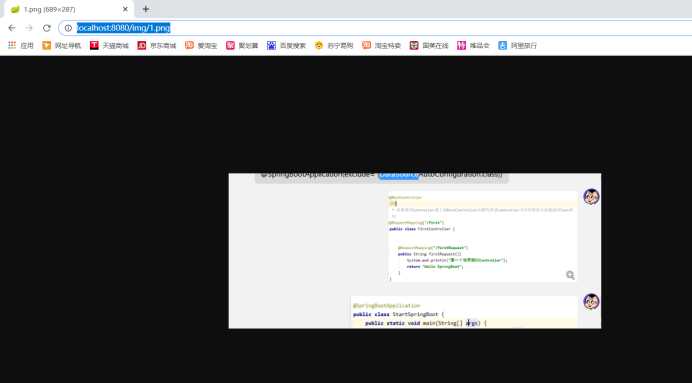
Task: Click the lower cartoon avatar in image
Action: coord(591,302)
